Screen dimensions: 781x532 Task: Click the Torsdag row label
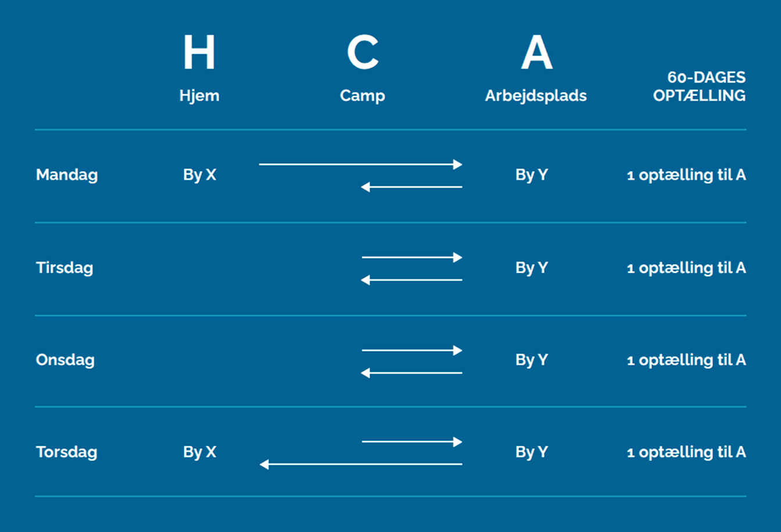pos(67,452)
